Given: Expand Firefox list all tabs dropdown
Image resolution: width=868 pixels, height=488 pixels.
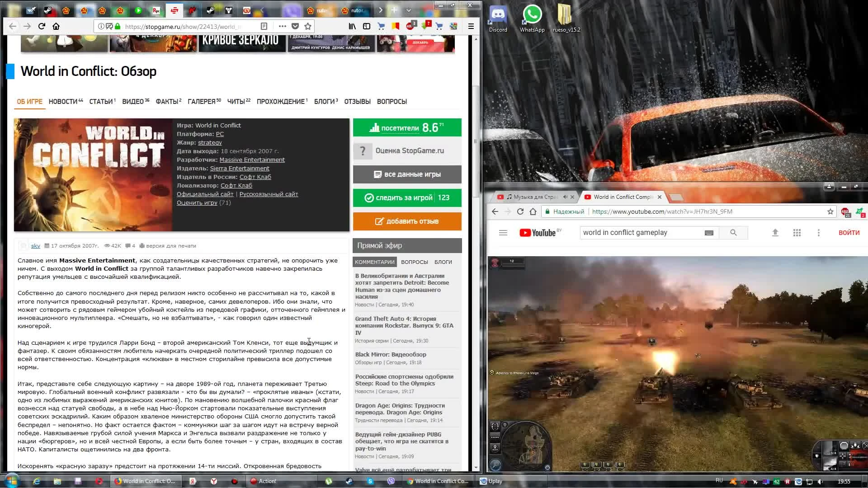Looking at the screenshot, I should click(409, 10).
